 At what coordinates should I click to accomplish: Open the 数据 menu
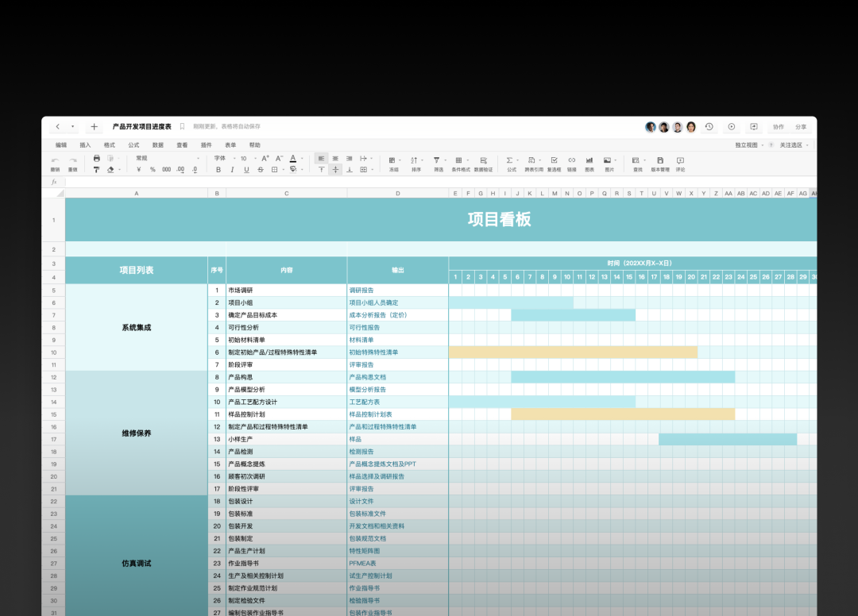(158, 145)
